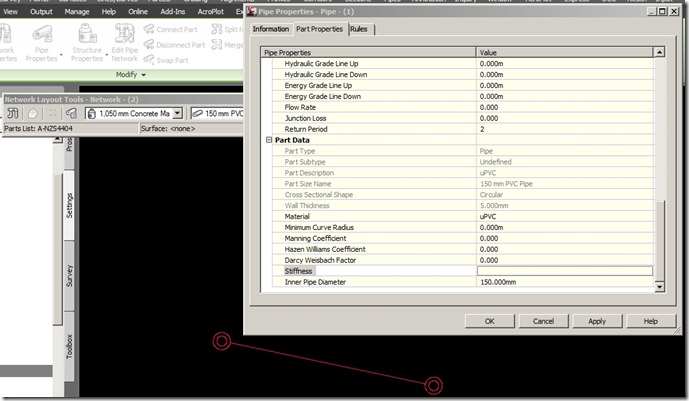
Task: Click Merge Networks tool
Action: tap(227, 45)
